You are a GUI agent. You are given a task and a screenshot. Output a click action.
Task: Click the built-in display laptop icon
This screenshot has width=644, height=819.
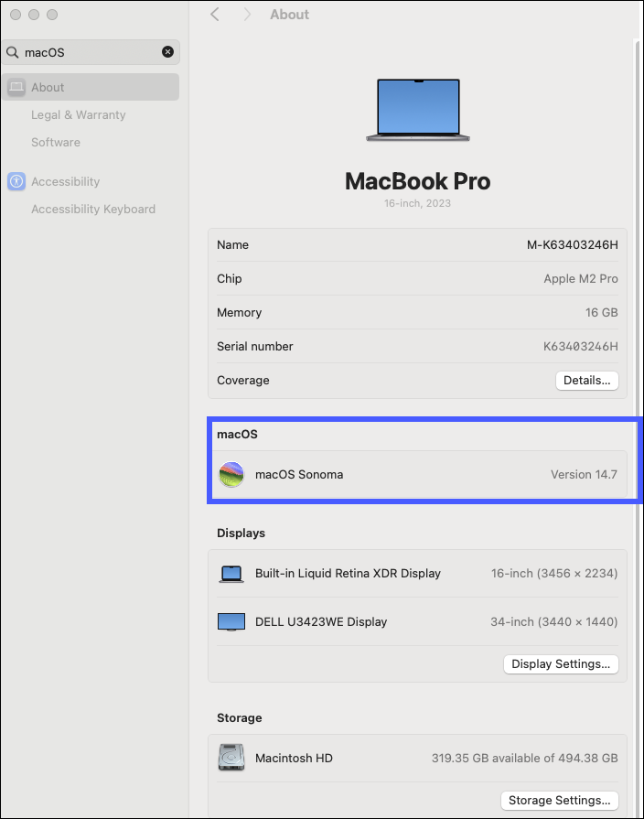(x=231, y=574)
